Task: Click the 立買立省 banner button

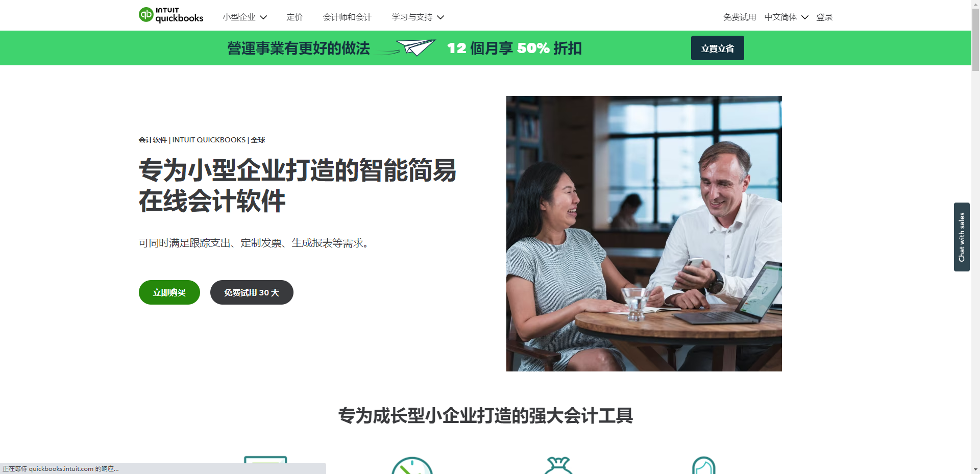Action: pyautogui.click(x=717, y=48)
